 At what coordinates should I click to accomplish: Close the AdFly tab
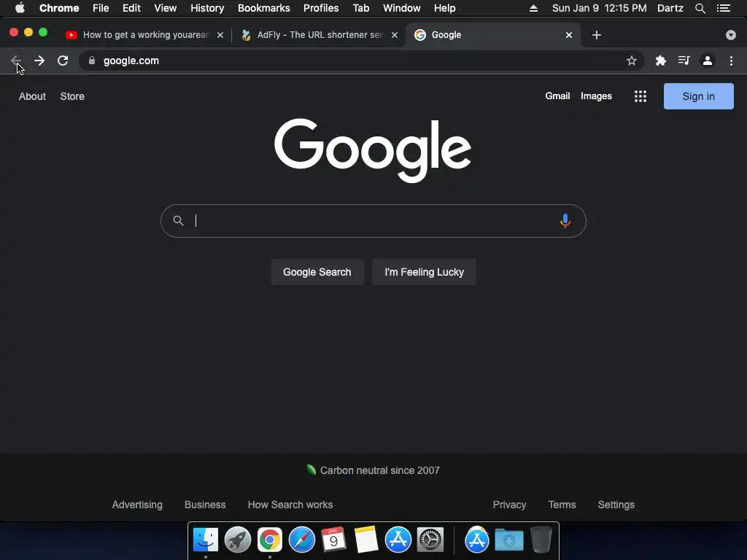(395, 35)
